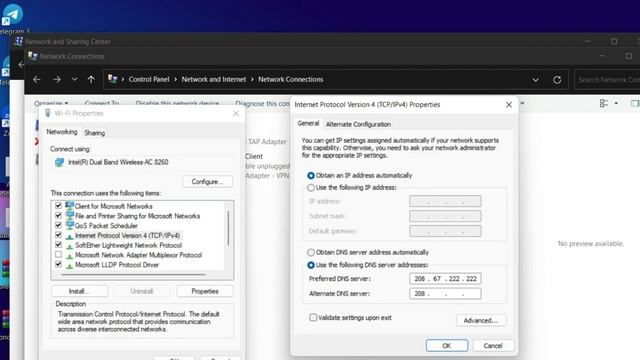The height and width of the screenshot is (360, 640).
Task: Select Internet Protocol Version 4 (TCP/IPv4) item
Action: [127, 236]
